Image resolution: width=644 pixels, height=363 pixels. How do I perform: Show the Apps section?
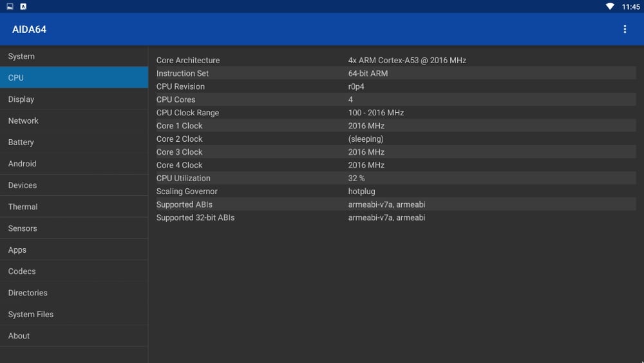click(74, 250)
